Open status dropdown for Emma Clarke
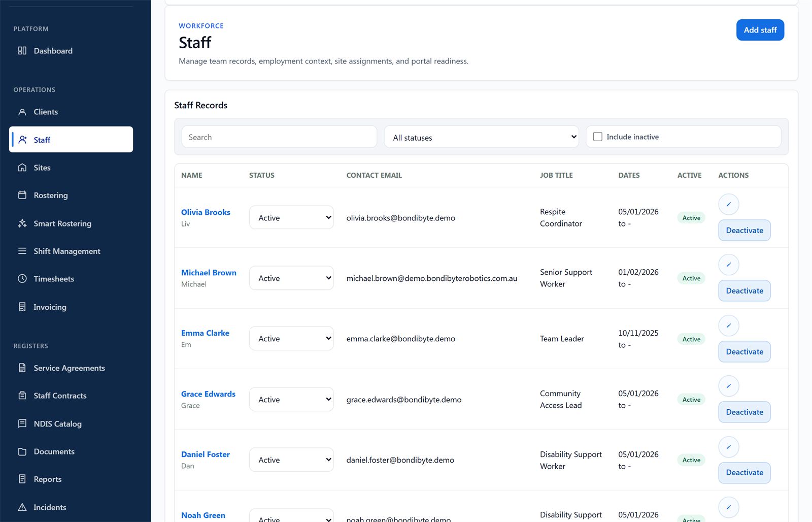 (291, 338)
